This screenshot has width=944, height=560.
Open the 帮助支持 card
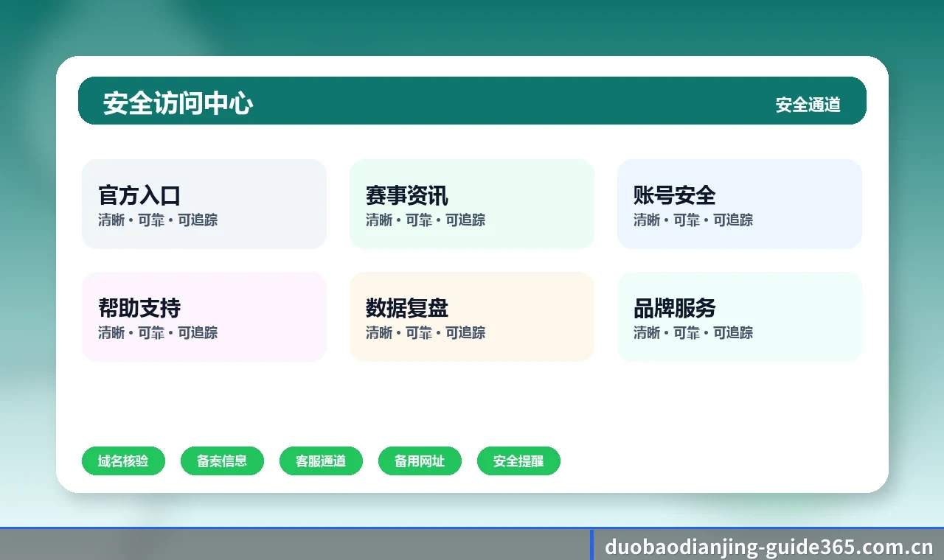[204, 317]
